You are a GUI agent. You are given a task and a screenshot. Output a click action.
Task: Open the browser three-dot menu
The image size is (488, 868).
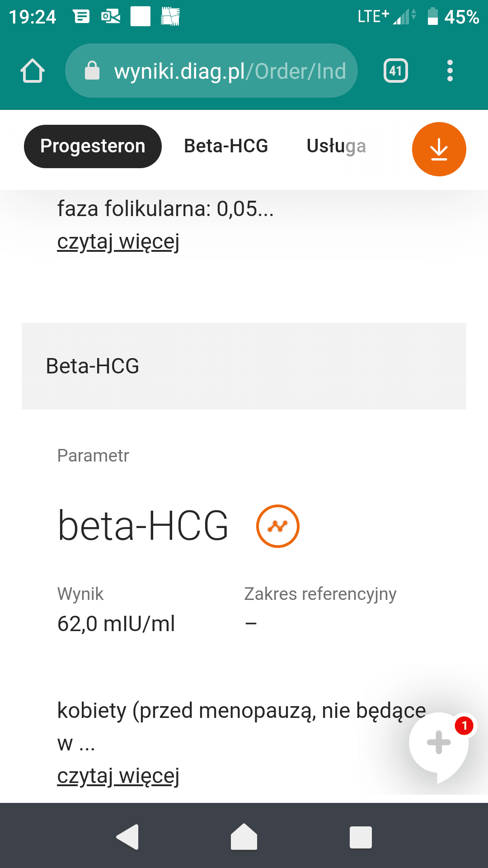[450, 71]
